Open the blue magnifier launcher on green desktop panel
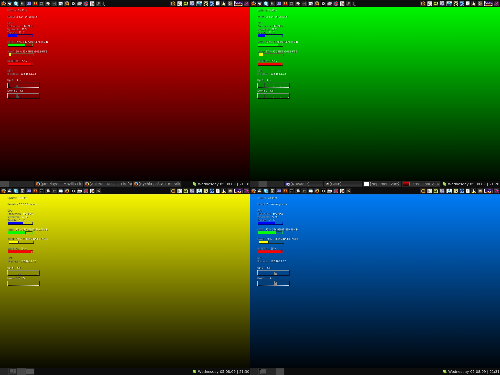 266,3
